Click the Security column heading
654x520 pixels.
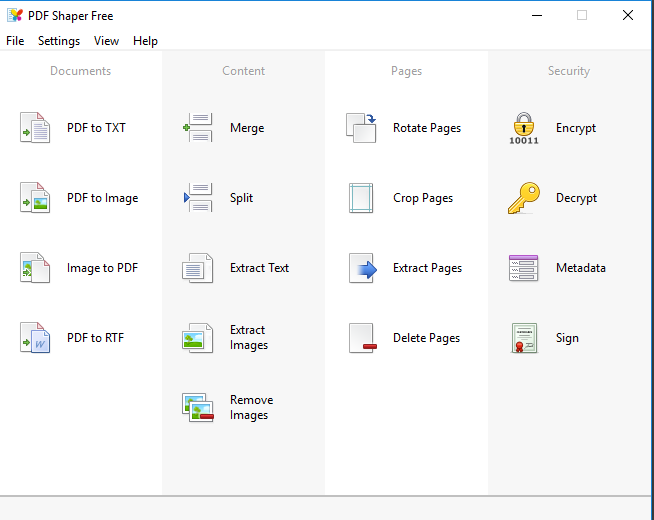click(569, 71)
